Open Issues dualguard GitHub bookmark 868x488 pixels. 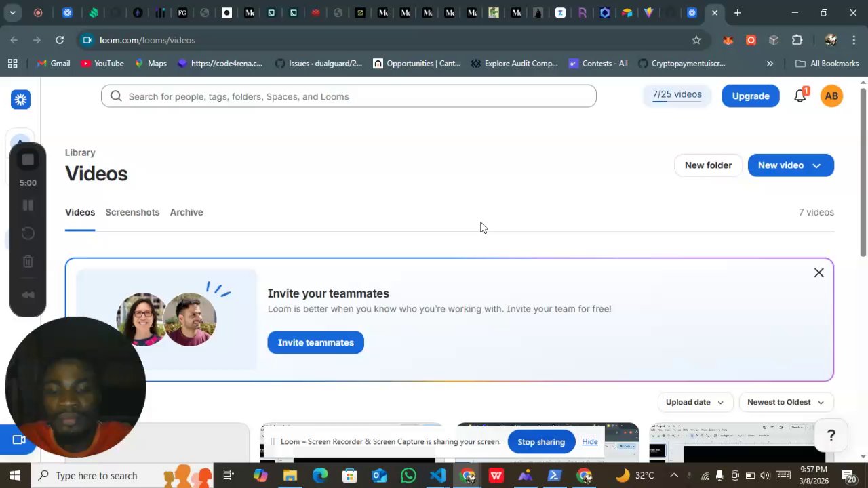318,63
